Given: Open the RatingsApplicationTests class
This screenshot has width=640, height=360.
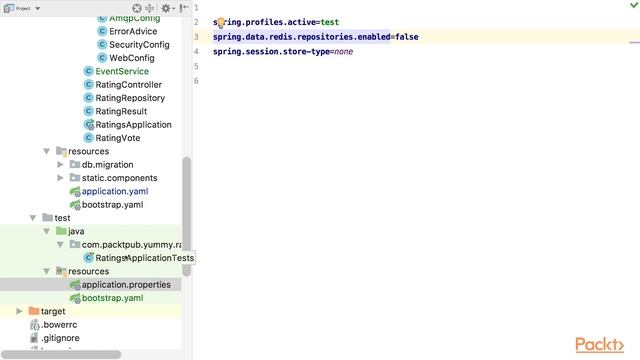Looking at the screenshot, I should [x=144, y=258].
